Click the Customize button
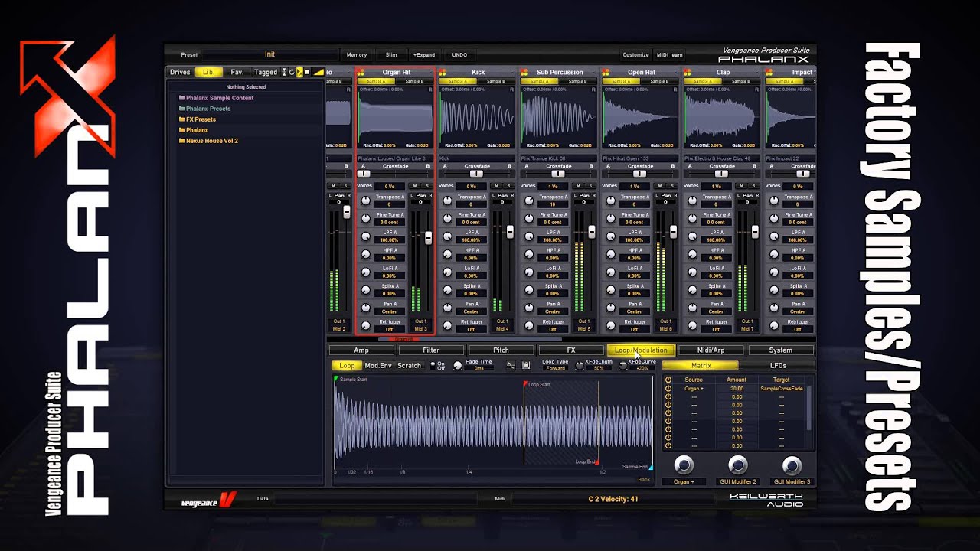 (635, 54)
